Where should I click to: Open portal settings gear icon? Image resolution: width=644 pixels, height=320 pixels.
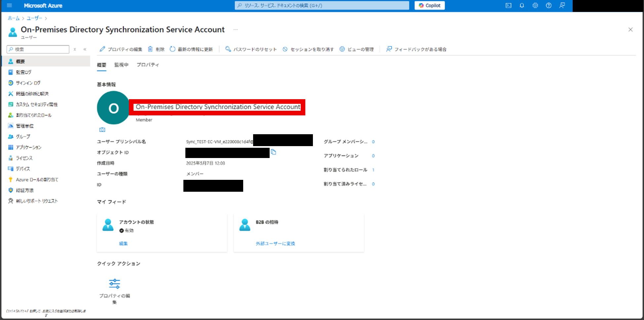(535, 5)
